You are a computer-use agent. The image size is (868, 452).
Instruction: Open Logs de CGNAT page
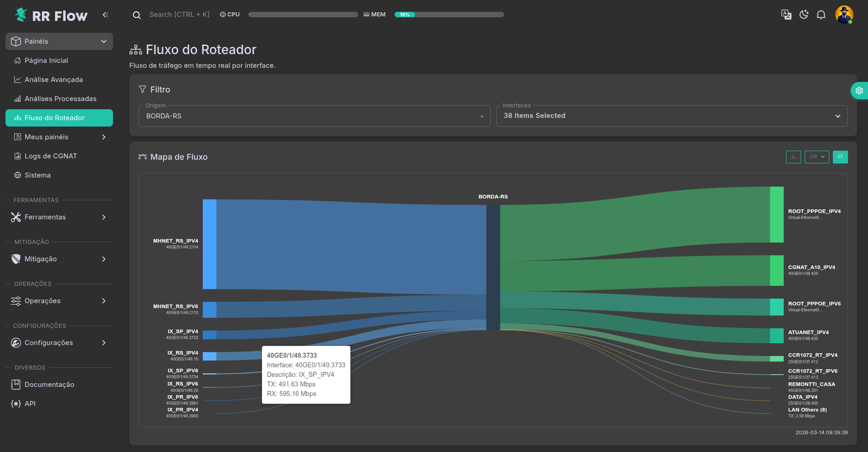[x=51, y=156]
